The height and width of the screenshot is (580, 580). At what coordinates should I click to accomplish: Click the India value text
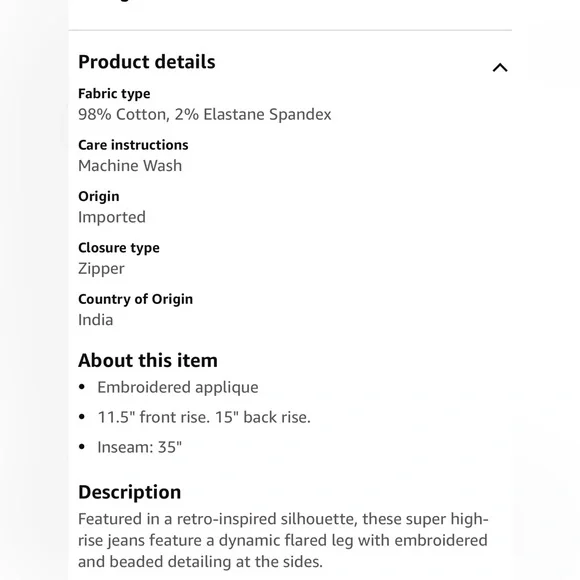(95, 320)
